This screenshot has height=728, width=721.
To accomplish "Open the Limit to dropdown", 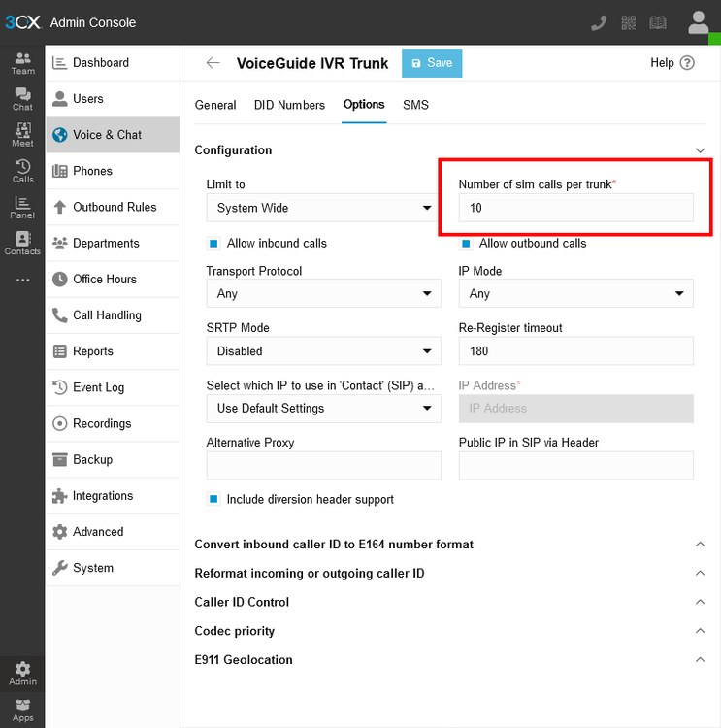I will pyautogui.click(x=323, y=208).
